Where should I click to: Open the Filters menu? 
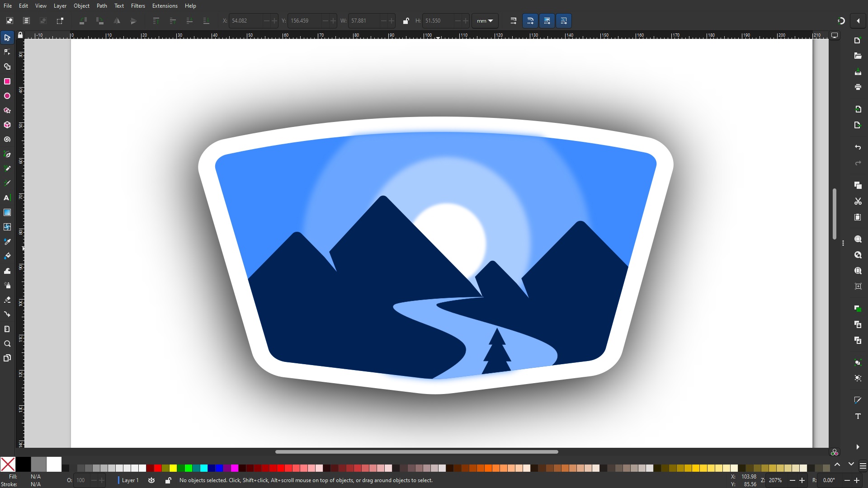138,6
